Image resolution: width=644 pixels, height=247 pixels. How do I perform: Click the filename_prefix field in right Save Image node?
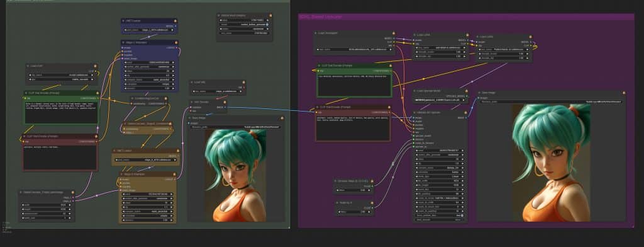coord(550,101)
